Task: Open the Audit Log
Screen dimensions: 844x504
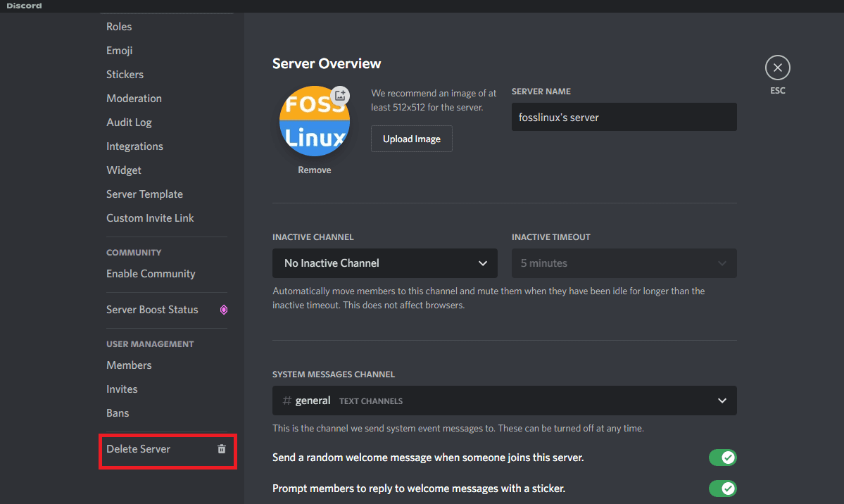Action: coord(130,122)
